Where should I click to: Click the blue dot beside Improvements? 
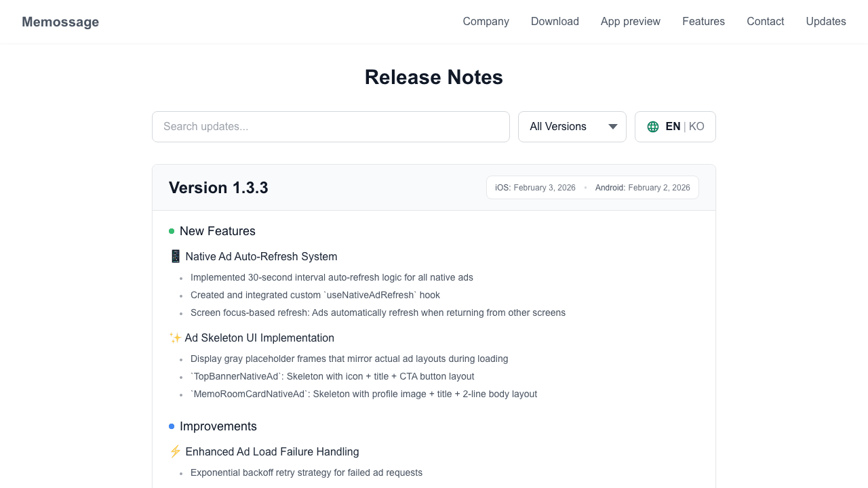click(x=171, y=426)
